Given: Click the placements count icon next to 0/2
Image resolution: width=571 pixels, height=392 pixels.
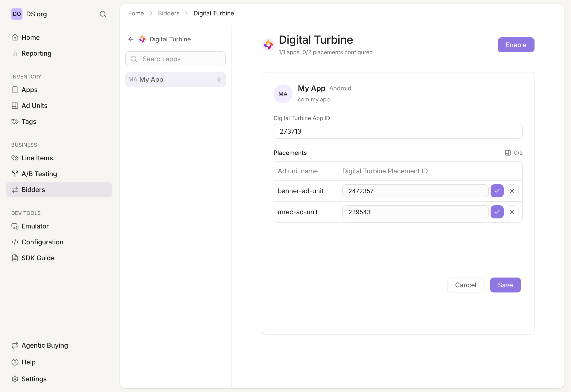Looking at the screenshot, I should (x=508, y=153).
